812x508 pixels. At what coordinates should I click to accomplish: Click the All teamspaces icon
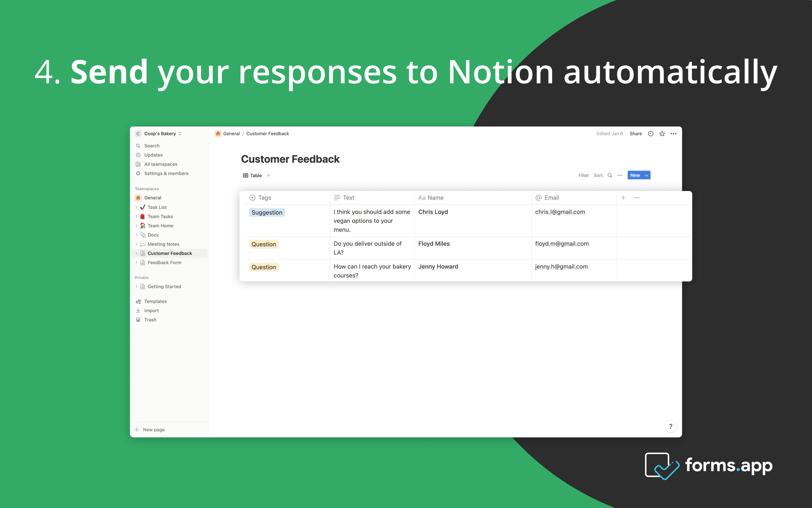tap(138, 164)
